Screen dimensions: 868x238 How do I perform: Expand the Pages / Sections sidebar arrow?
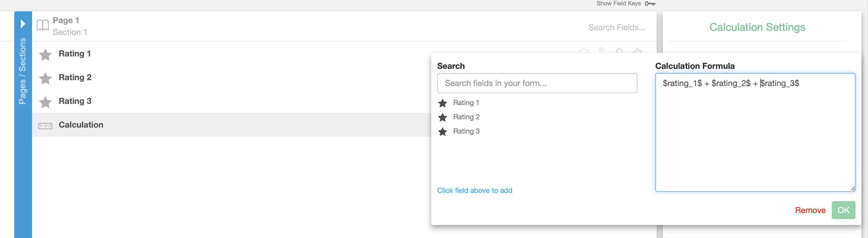click(23, 24)
